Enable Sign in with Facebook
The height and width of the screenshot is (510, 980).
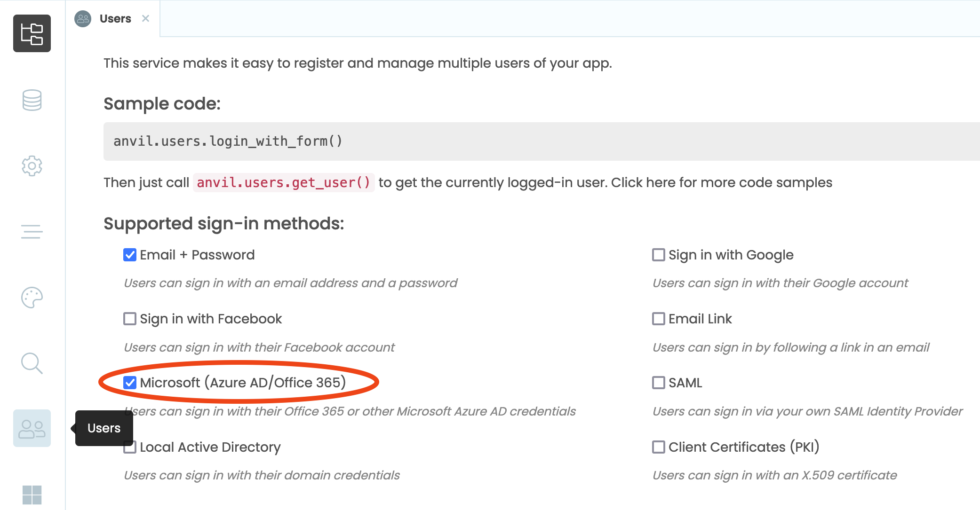click(x=129, y=319)
